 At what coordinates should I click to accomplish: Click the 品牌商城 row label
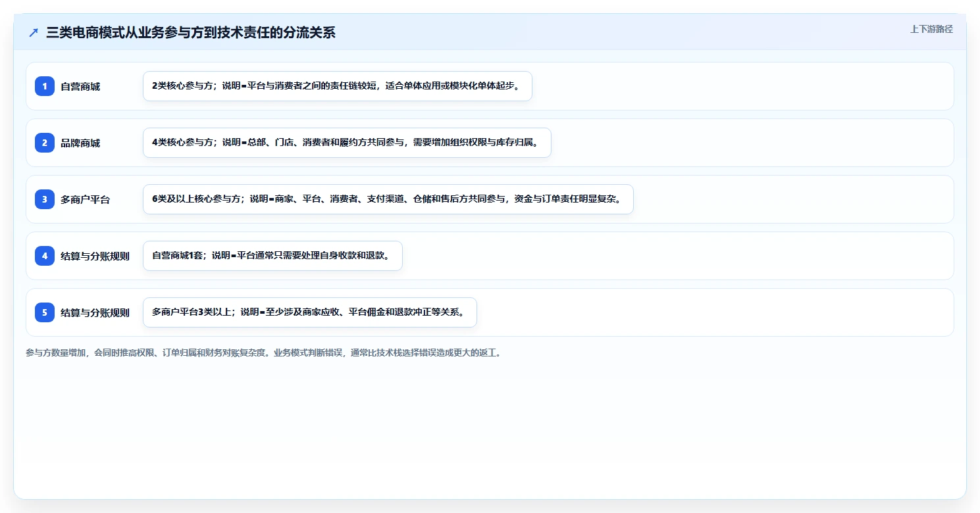coord(80,143)
